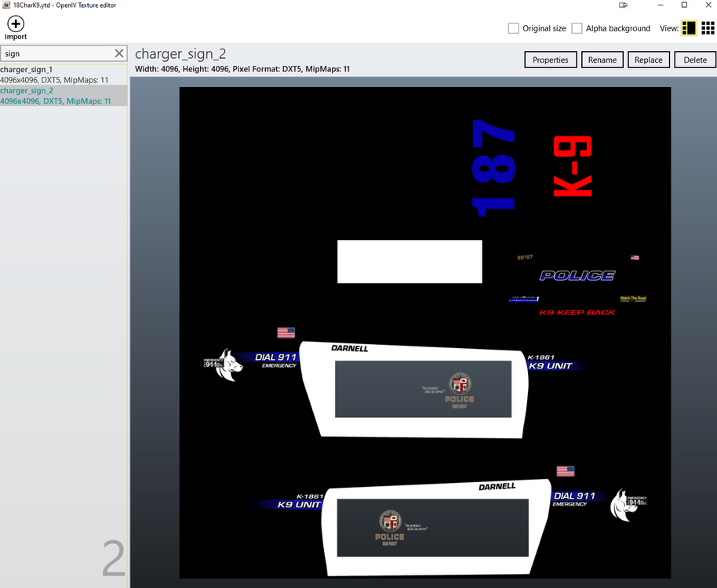Image resolution: width=717 pixels, height=588 pixels.
Task: Minimize the OpenIV Texture editor window
Action: click(661, 5)
